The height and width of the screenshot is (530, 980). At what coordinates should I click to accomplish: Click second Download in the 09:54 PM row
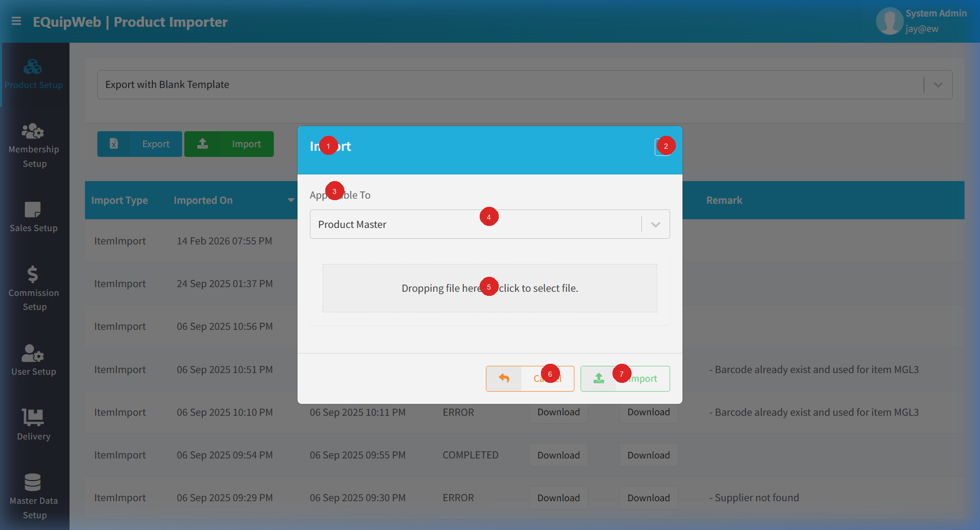click(x=649, y=455)
